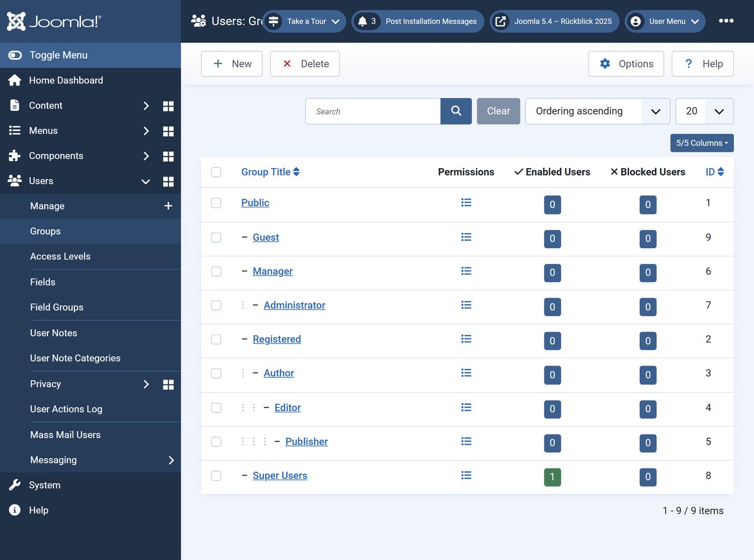
Task: Open the Author group link
Action: (x=279, y=373)
